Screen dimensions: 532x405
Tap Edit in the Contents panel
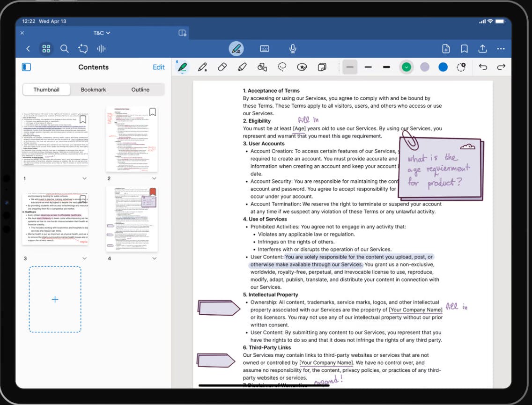(x=158, y=67)
